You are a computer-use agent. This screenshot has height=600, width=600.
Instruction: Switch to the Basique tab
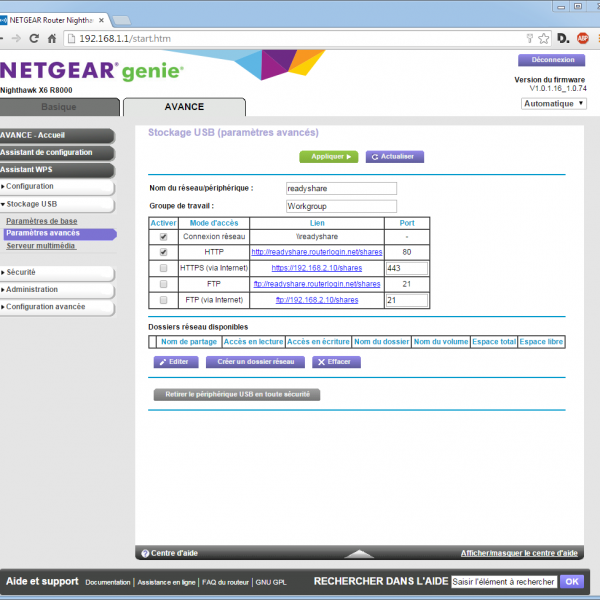click(58, 107)
